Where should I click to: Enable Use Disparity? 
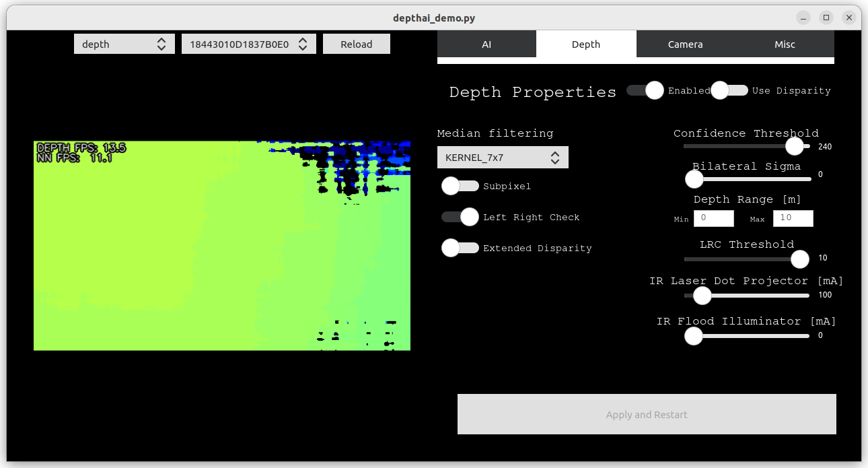729,90
